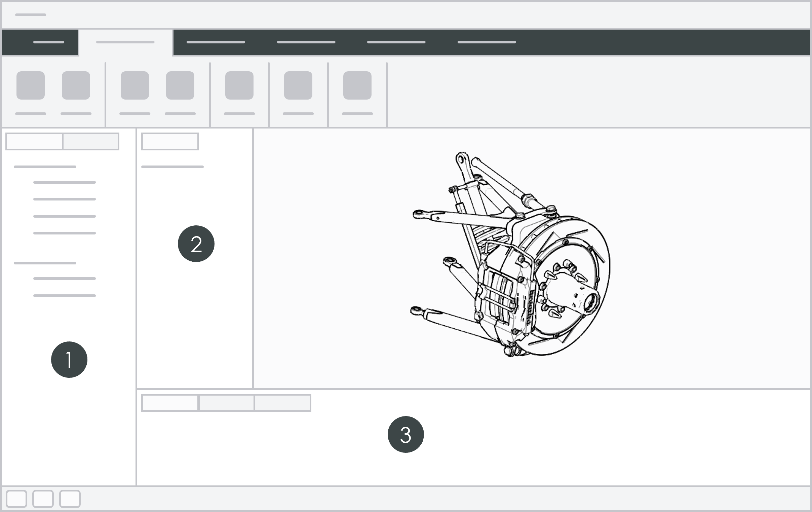
Task: Click the last icon in the ribbon toolbar
Action: [x=357, y=85]
